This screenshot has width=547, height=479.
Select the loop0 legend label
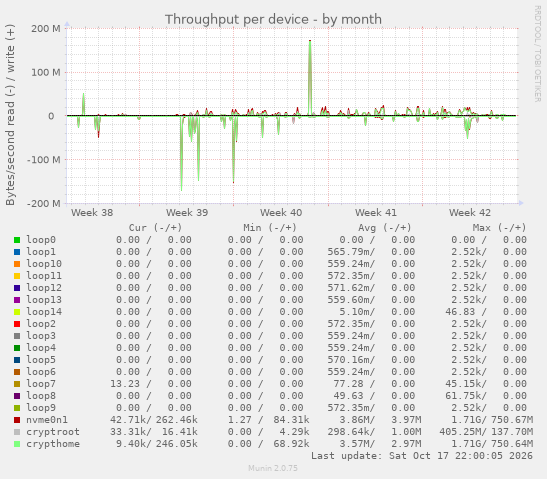(41, 240)
